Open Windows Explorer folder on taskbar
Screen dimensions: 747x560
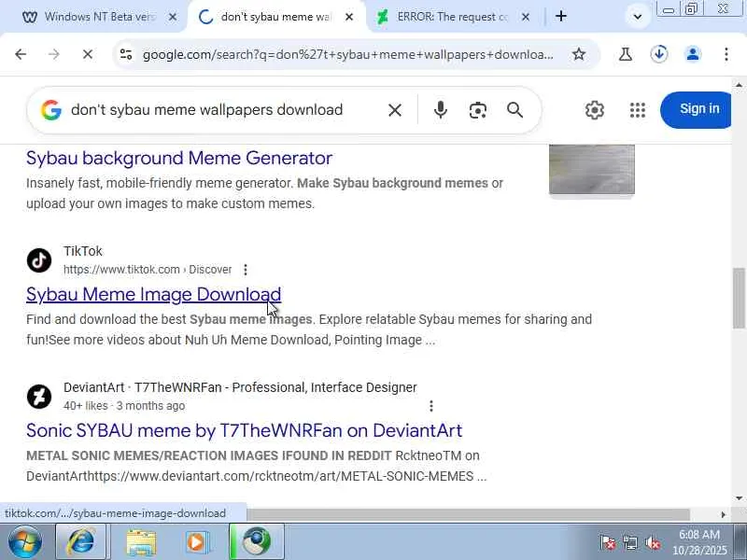pyautogui.click(x=141, y=542)
